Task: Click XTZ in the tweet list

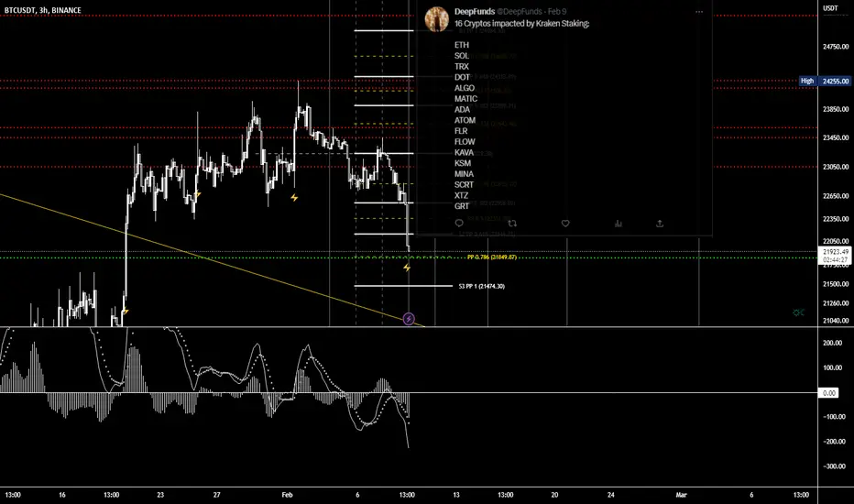Action: tap(461, 195)
